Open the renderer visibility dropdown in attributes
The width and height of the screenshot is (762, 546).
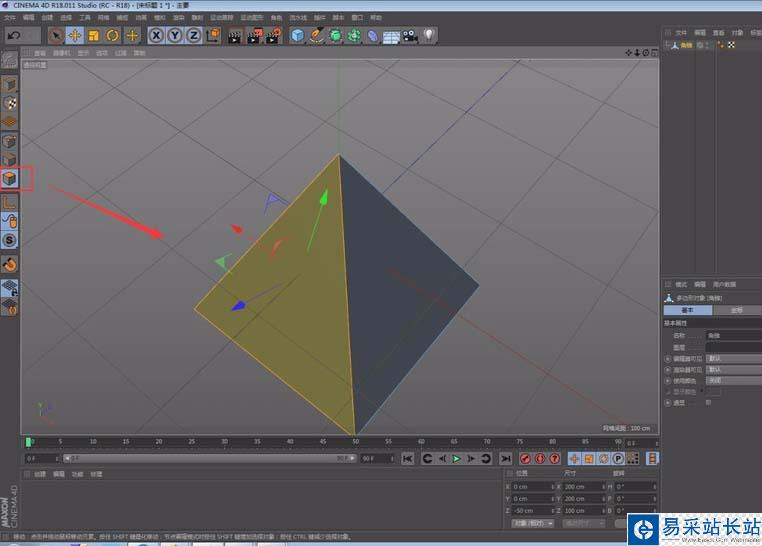[x=734, y=370]
